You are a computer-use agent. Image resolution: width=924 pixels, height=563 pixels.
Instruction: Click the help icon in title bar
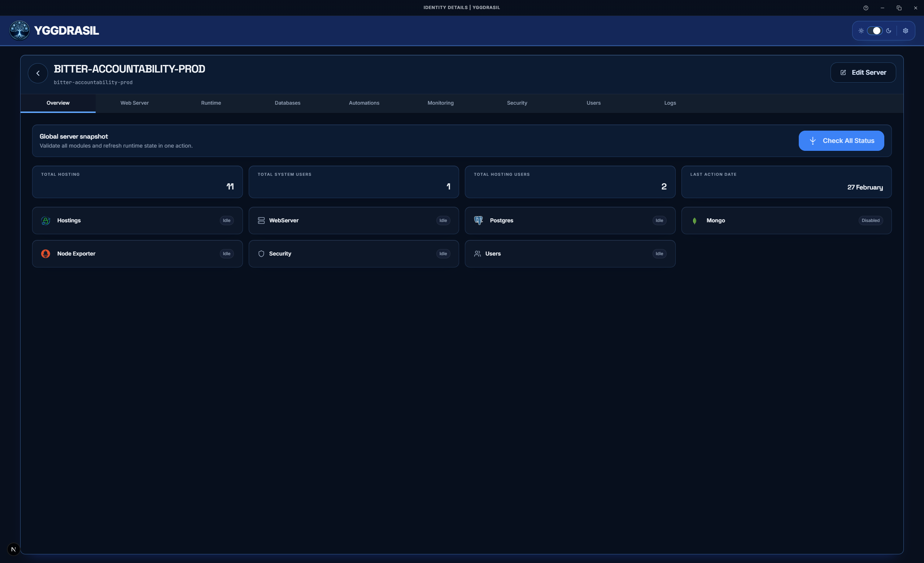(866, 8)
